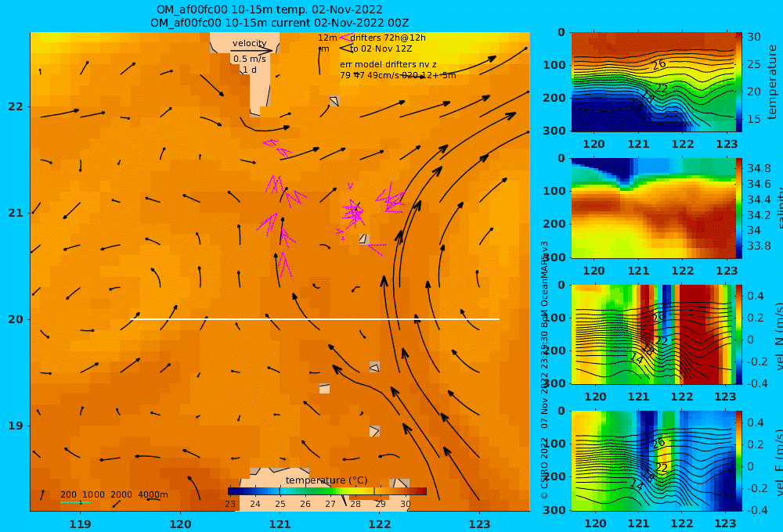Image resolution: width=783 pixels, height=532 pixels.
Task: Click the horizontal temperature colorbar on the map
Action: 327,491
